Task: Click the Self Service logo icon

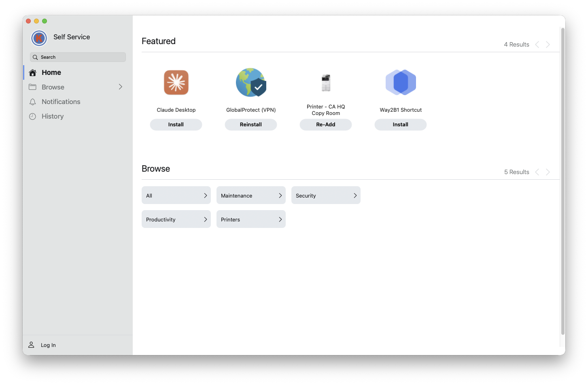Action: pyautogui.click(x=39, y=38)
